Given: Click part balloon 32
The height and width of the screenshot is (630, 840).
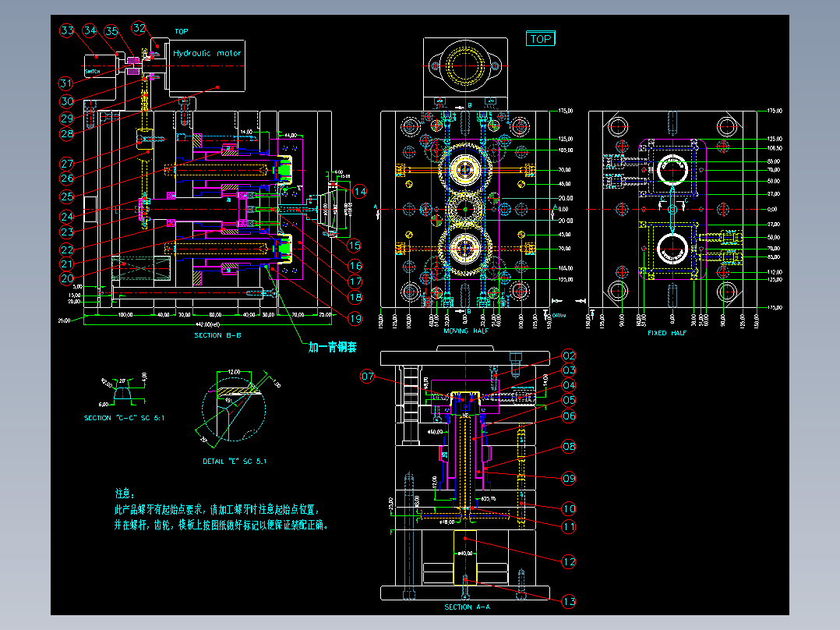Looking at the screenshot, I should pos(139,28).
